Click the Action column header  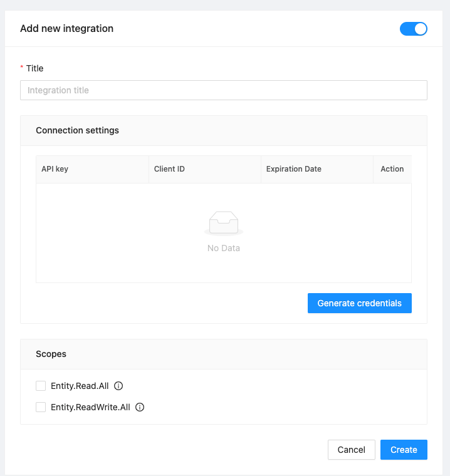tap(392, 169)
